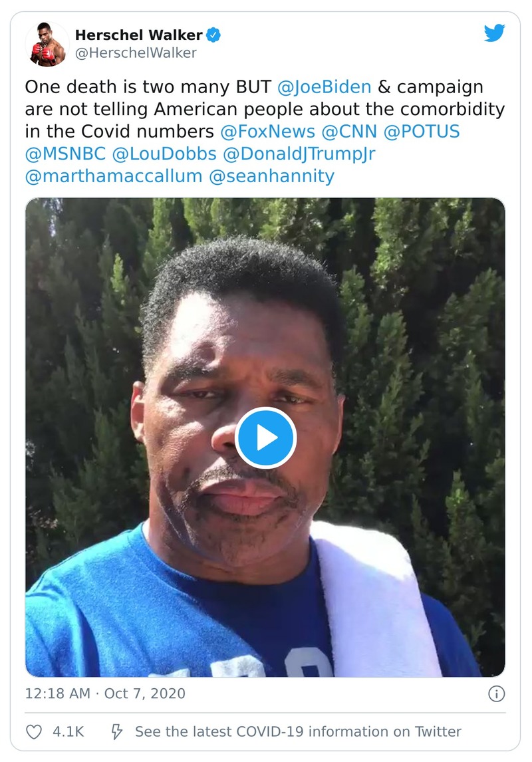Image resolution: width=532 pixels, height=762 pixels.
Task: Open the @seanhannity mention
Action: (x=271, y=176)
